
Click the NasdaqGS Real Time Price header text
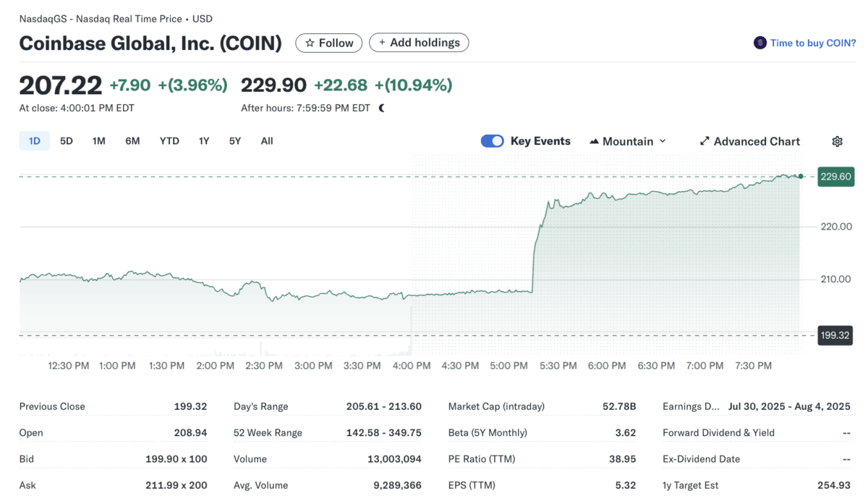pos(116,19)
